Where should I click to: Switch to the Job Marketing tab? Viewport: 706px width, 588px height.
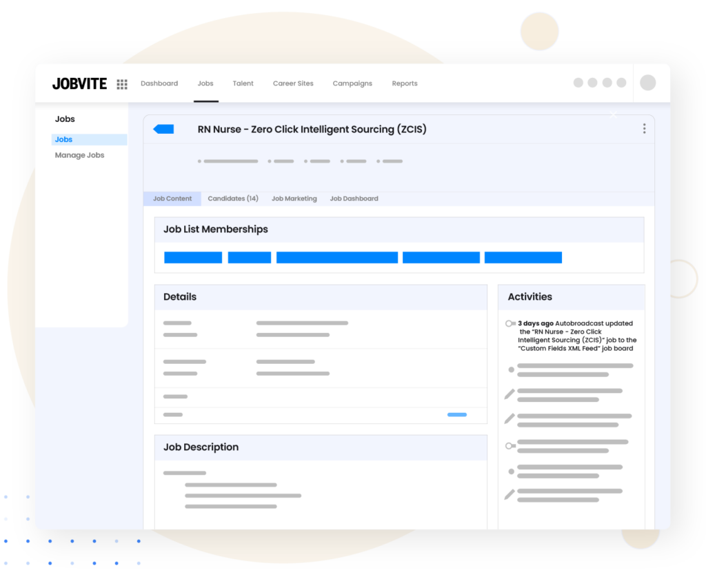294,199
